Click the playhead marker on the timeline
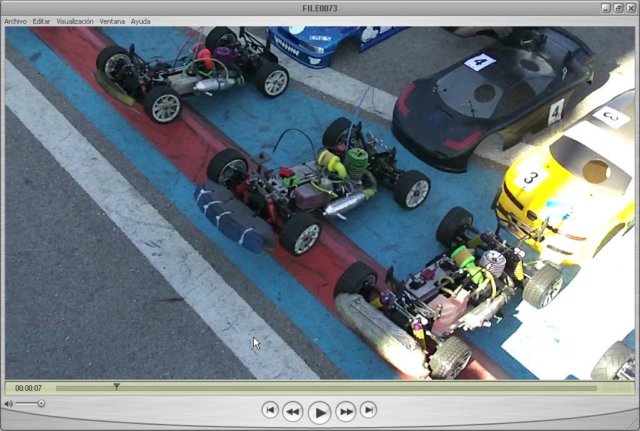Image resolution: width=640 pixels, height=431 pixels. 116,386
